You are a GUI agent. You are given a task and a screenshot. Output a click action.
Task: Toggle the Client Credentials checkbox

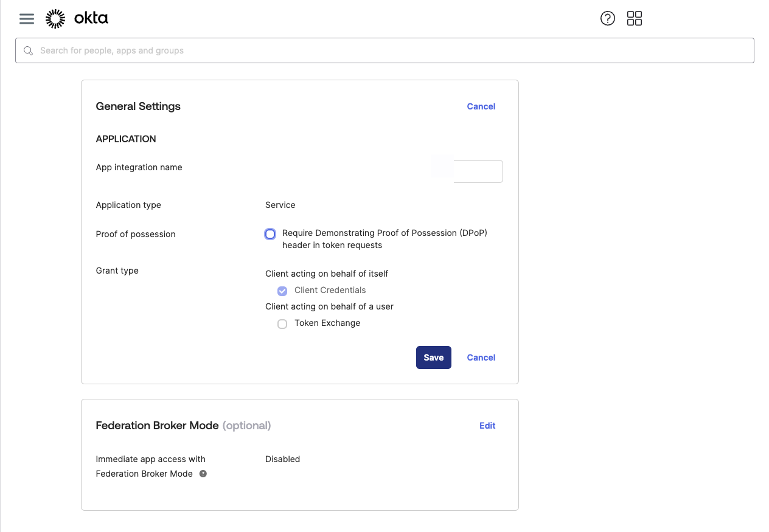(x=282, y=291)
